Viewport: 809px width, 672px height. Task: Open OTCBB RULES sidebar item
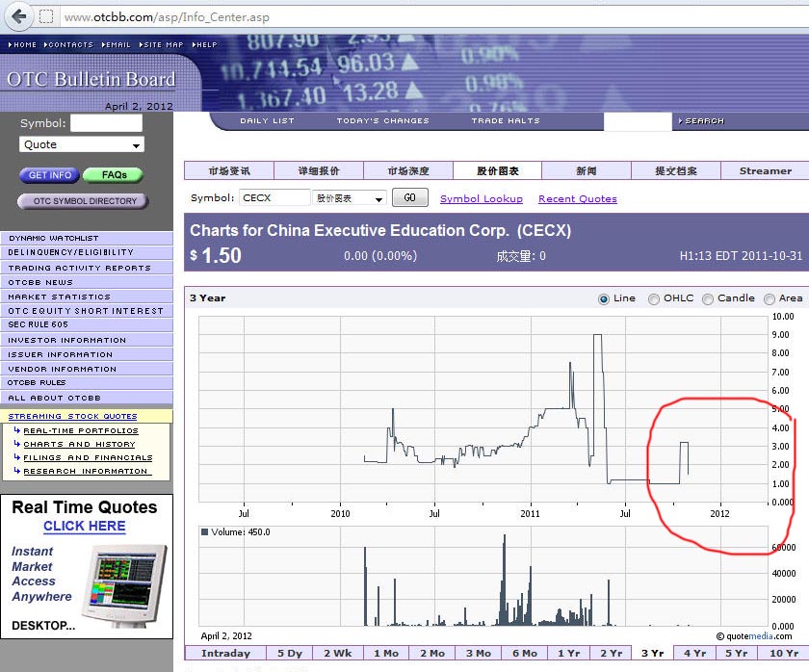click(x=87, y=382)
